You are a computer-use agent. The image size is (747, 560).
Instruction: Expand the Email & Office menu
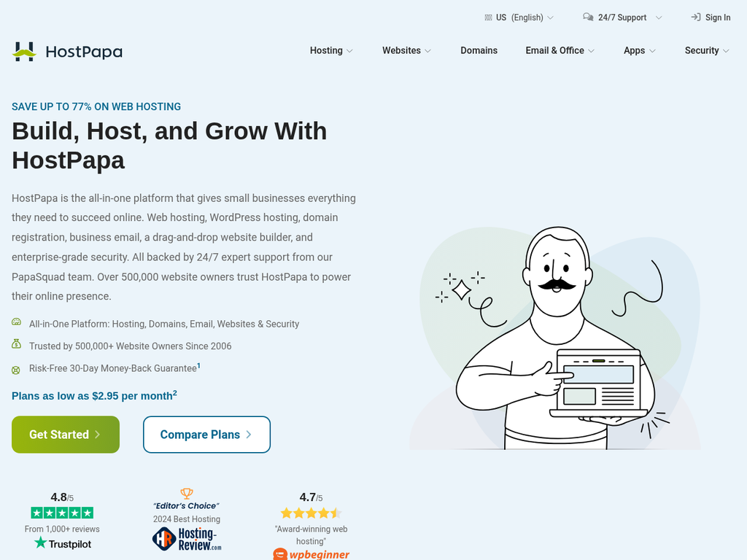tap(560, 50)
